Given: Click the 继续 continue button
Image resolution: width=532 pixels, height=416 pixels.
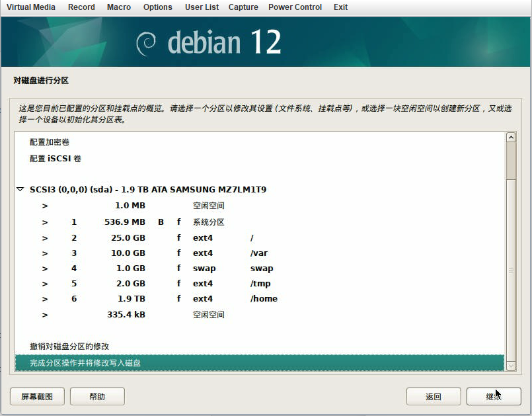Looking at the screenshot, I should (494, 396).
